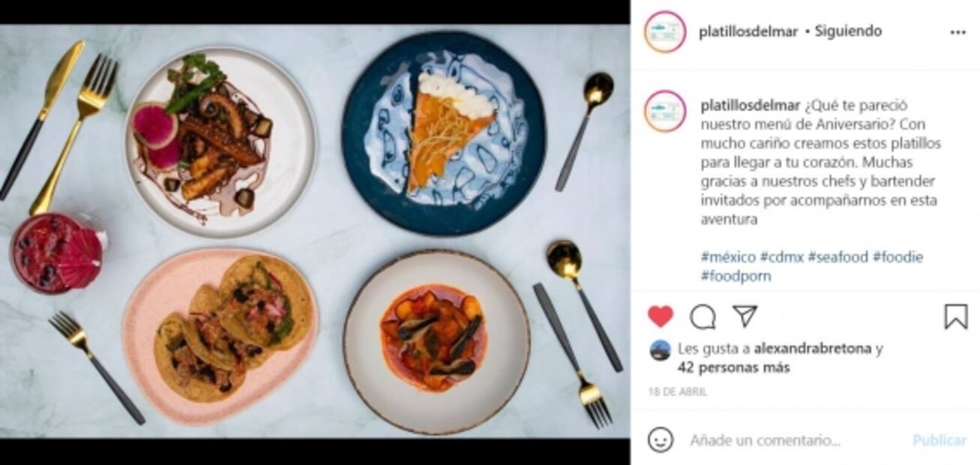Share post using paper plane icon
980x465 pixels.
(x=745, y=316)
